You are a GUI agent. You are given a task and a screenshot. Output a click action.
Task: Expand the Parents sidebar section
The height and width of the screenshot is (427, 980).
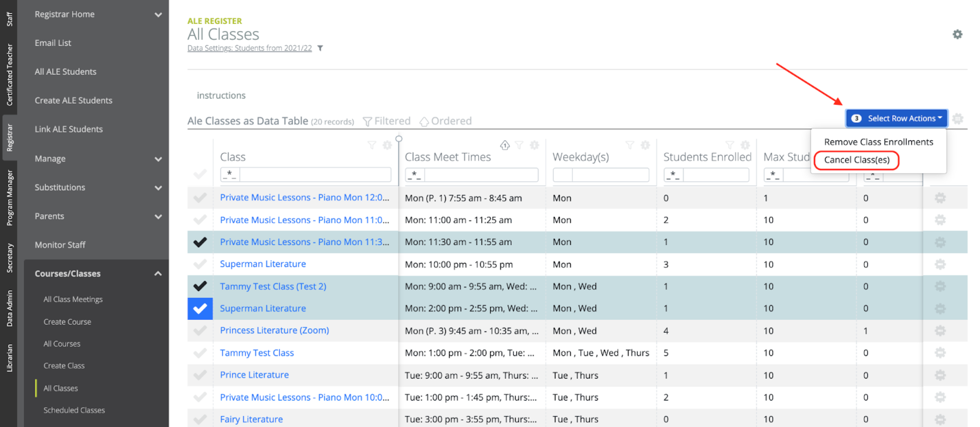pos(158,217)
